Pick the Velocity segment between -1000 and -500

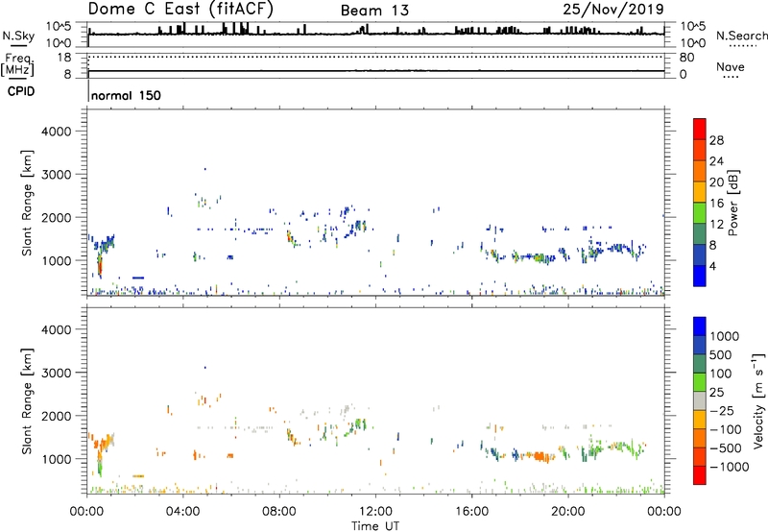coord(700,456)
